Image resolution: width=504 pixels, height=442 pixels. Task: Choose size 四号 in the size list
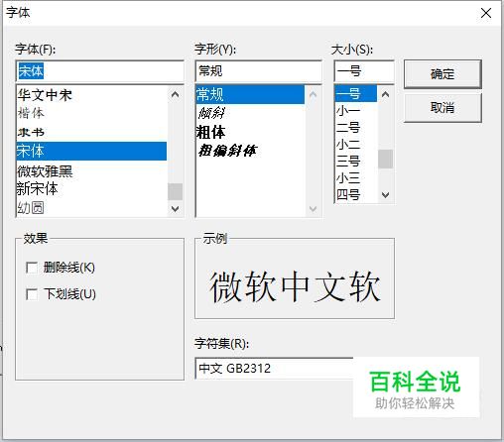356,195
